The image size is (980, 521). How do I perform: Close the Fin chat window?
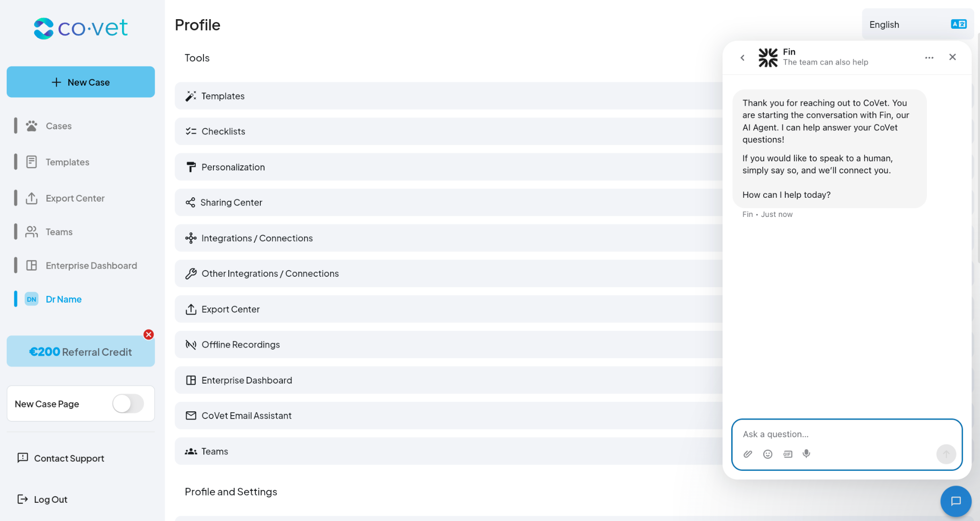pyautogui.click(x=952, y=57)
